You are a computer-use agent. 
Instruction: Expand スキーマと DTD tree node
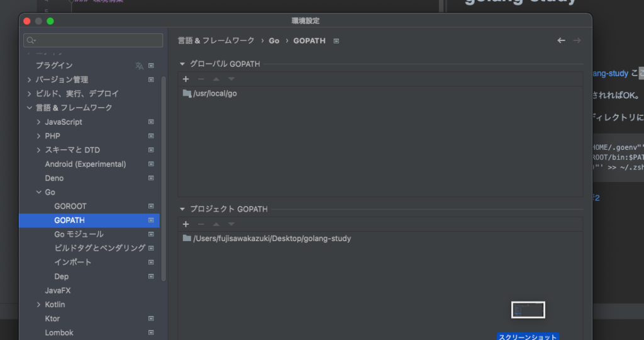[38, 150]
